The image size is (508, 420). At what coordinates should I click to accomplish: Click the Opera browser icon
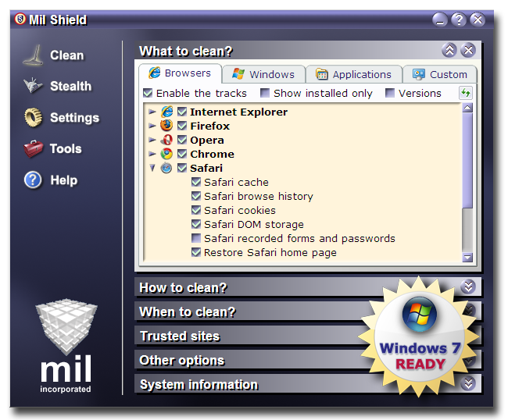click(166, 140)
